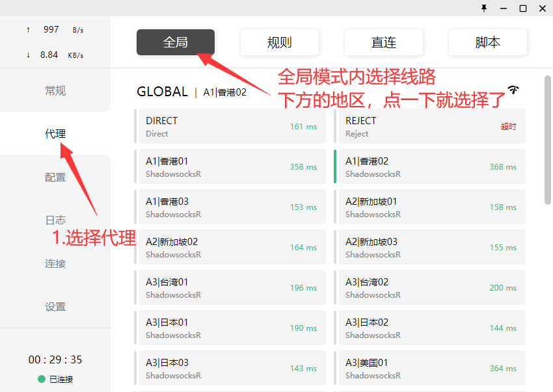Click the 368 ms latency of A1|香港02
The width and height of the screenshot is (553, 392).
point(503,167)
